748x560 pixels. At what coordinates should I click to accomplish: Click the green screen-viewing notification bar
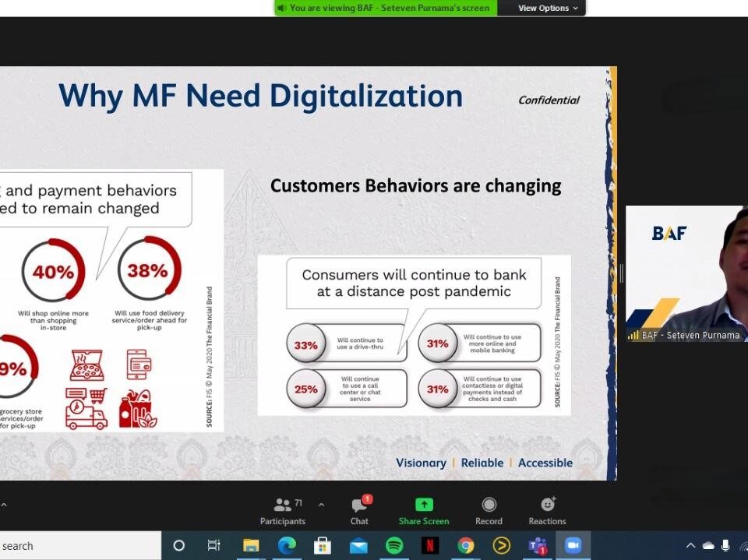(385, 8)
